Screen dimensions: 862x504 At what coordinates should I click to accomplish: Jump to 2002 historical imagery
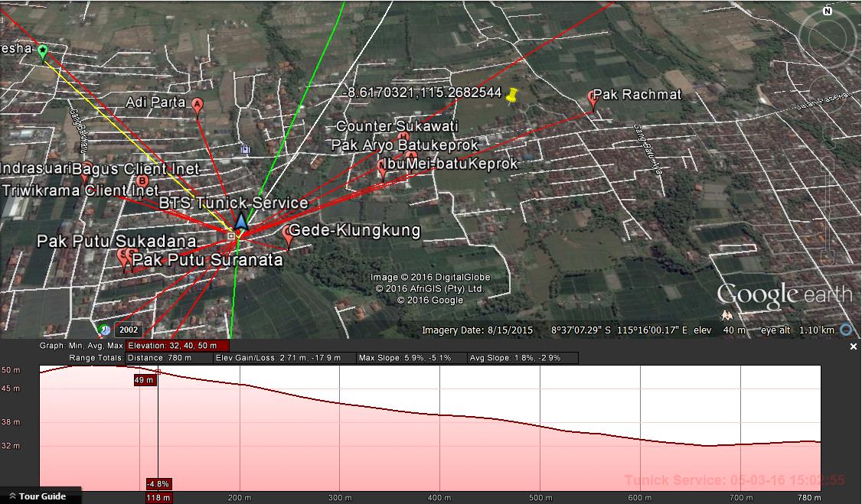(129, 330)
